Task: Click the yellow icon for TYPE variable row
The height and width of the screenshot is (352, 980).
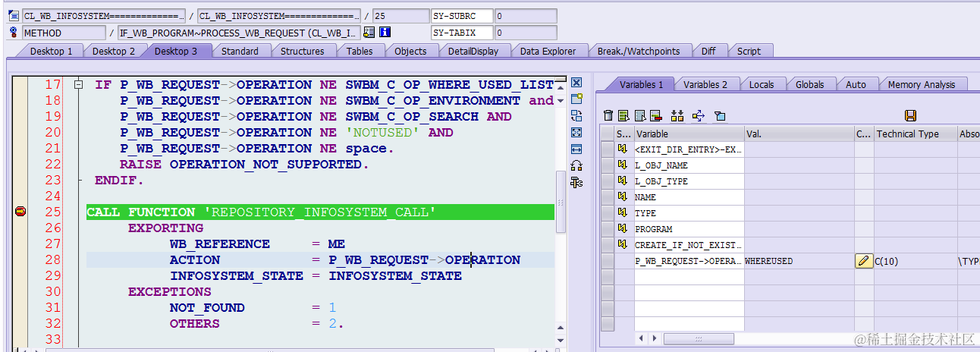Action: pyautogui.click(x=622, y=212)
